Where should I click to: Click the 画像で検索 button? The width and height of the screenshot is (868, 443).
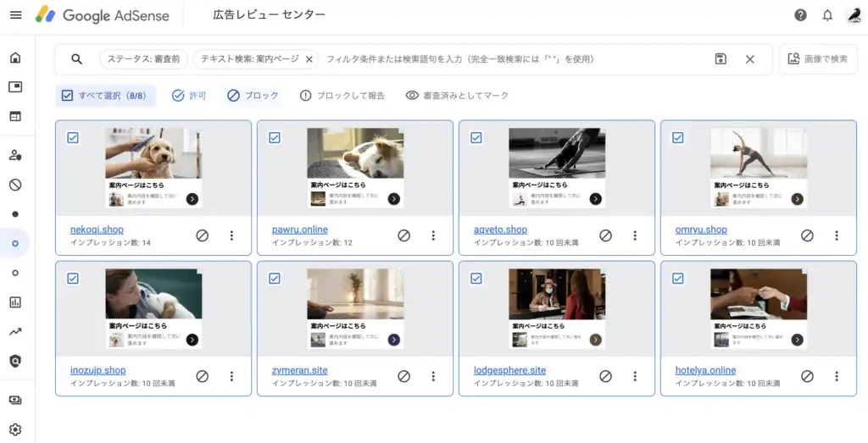(x=818, y=59)
